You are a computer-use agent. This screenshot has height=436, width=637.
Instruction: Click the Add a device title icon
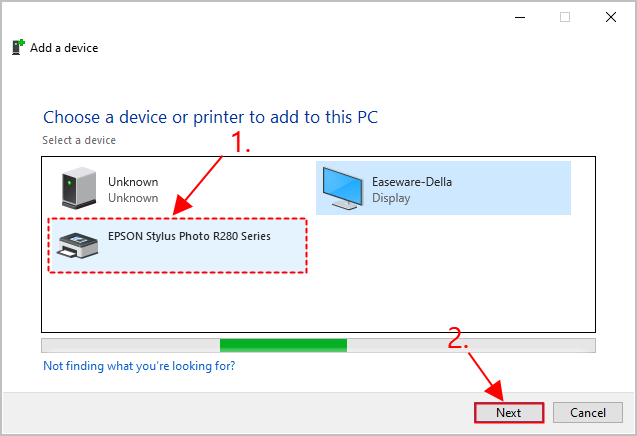tap(18, 47)
